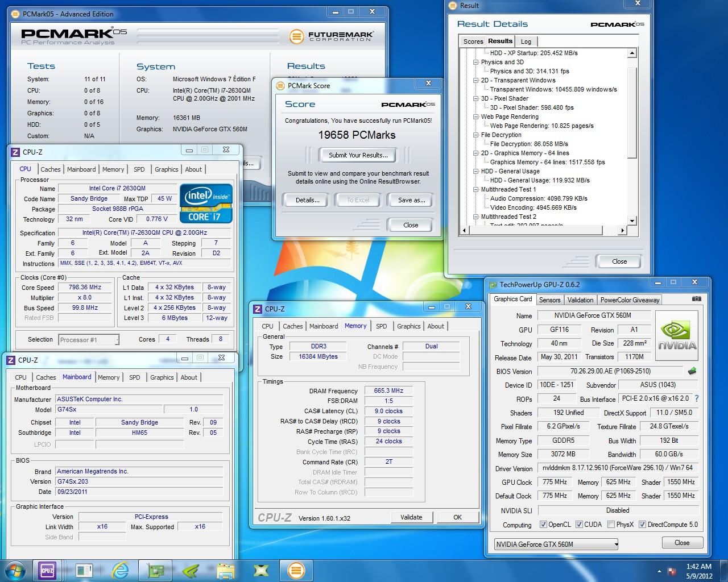Click Validate in CPU-Z memory window

(411, 517)
